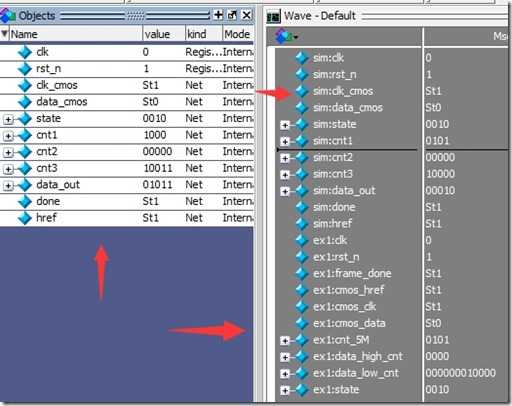
Task: Click the Wave - Default title bar
Action: (387, 16)
